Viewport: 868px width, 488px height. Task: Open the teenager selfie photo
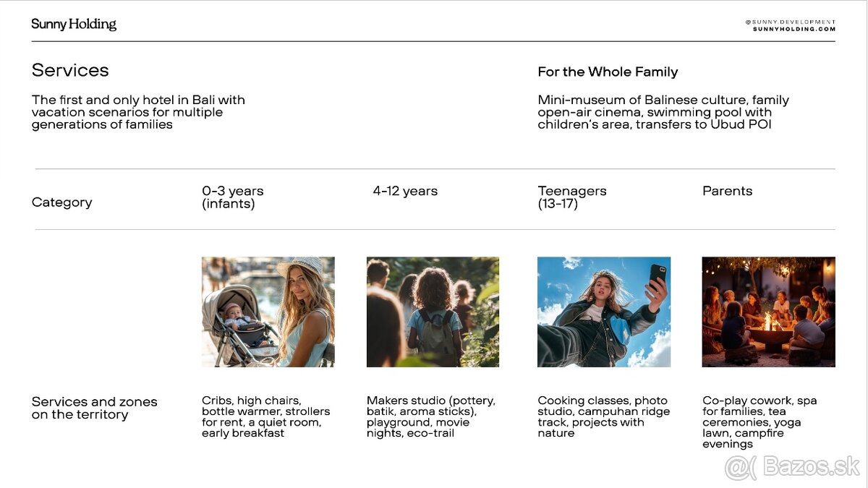(x=604, y=312)
